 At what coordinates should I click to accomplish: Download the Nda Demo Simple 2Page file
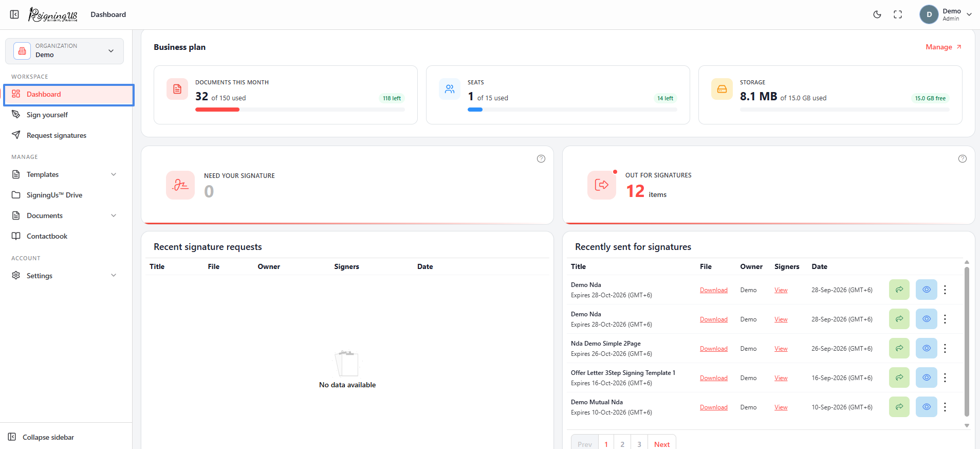tap(714, 349)
